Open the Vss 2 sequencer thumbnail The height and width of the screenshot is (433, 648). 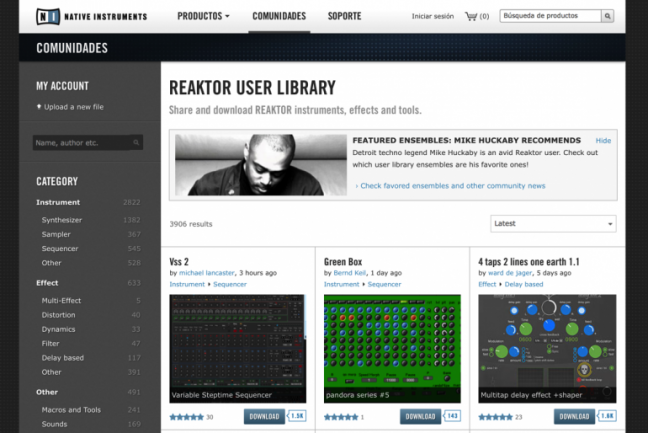(x=238, y=349)
